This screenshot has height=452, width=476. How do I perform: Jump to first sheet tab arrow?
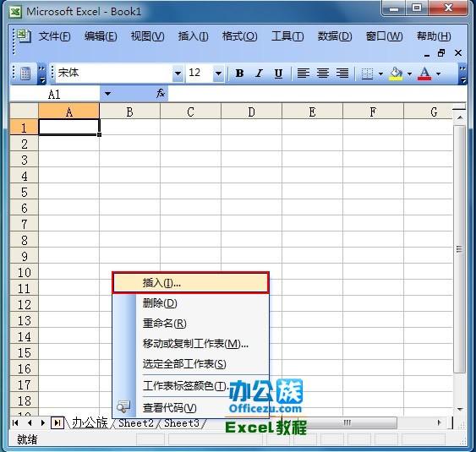click(x=15, y=422)
